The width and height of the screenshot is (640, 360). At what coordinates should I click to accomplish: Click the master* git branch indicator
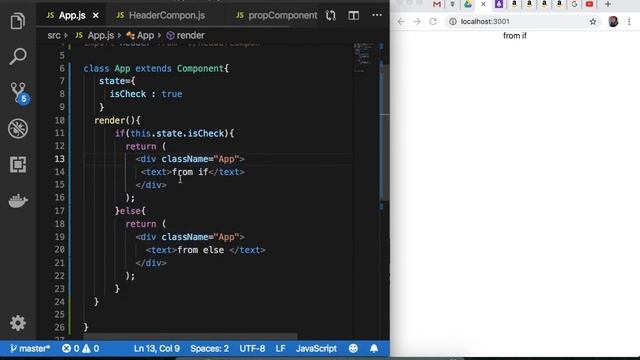(x=30, y=349)
